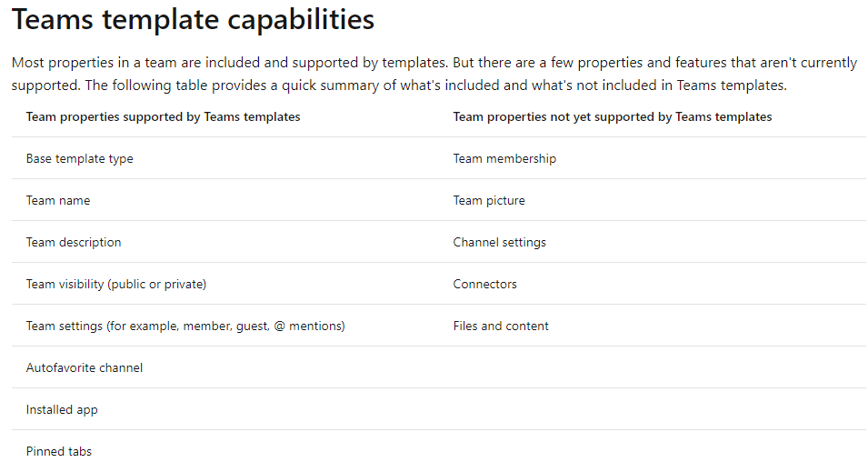Select the "Connectors" table cell

484,284
